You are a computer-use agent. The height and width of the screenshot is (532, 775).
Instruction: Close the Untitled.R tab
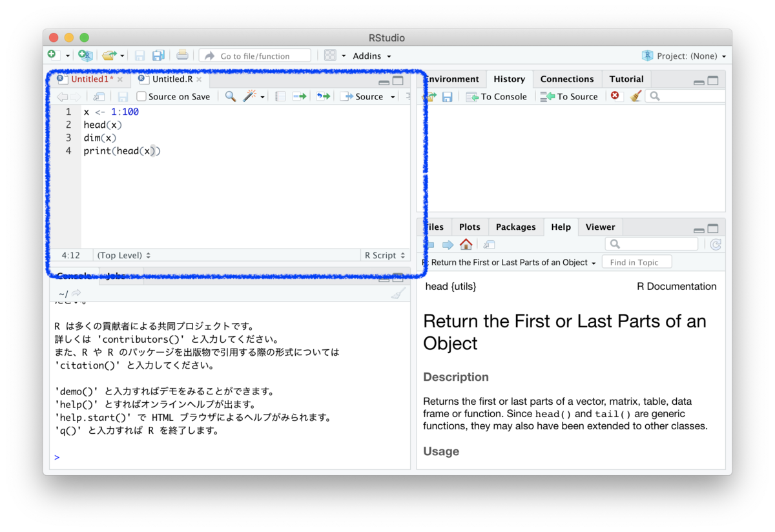click(199, 79)
